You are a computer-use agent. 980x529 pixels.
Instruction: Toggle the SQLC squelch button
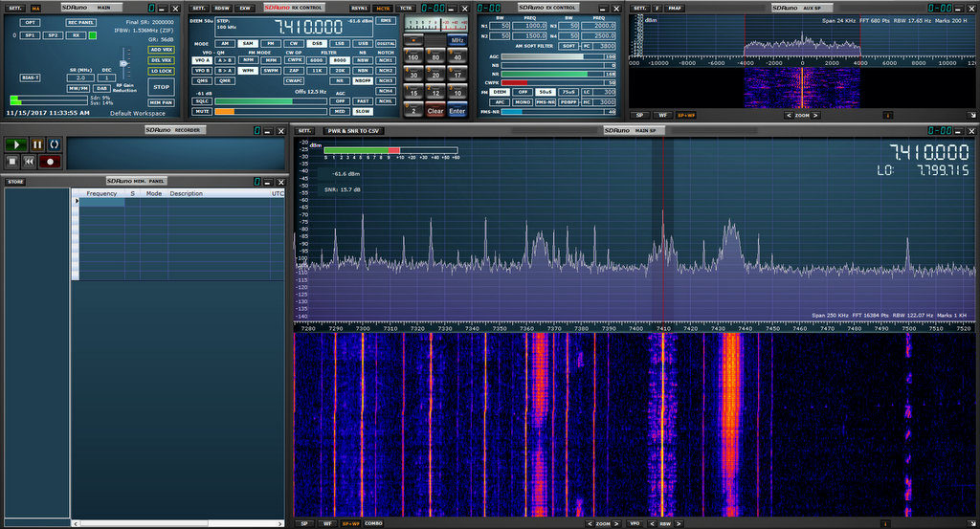[x=202, y=100]
